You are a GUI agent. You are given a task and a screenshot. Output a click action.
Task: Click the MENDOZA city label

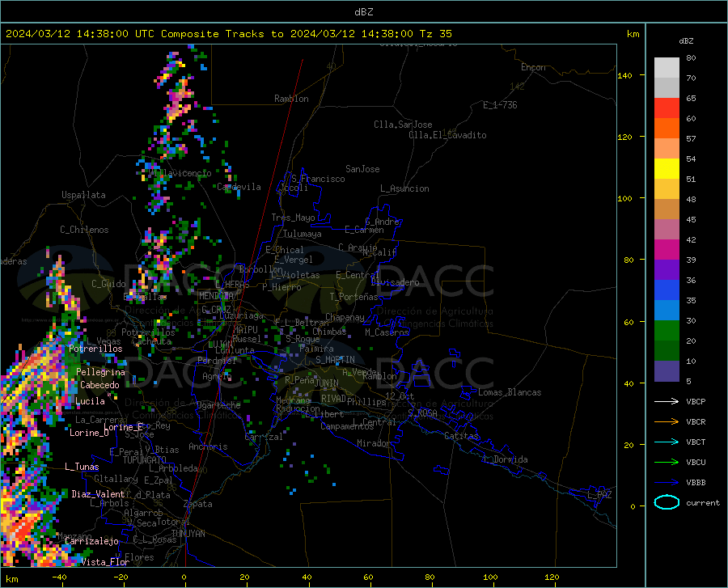point(216,296)
